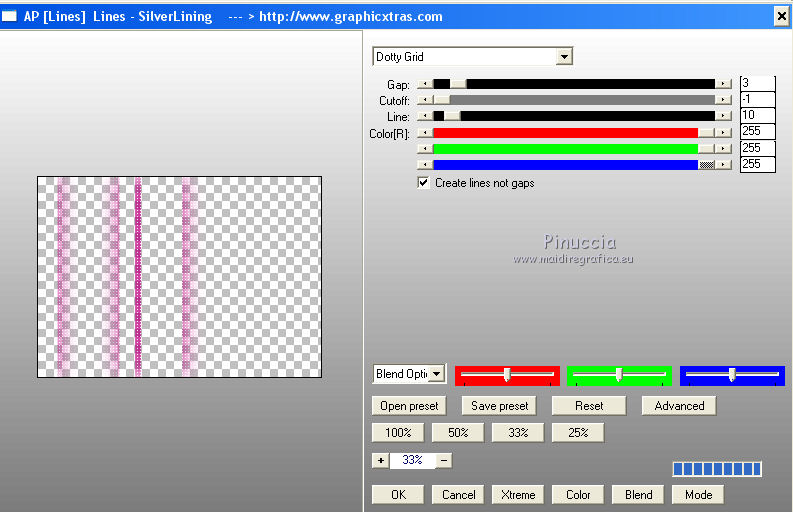
Task: Click the Cutoff value field
Action: click(757, 99)
